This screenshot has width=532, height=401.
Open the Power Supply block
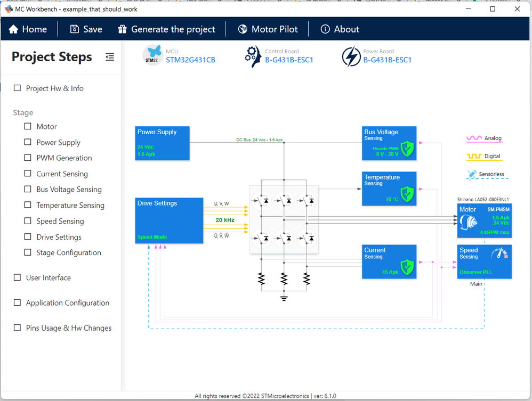(162, 143)
